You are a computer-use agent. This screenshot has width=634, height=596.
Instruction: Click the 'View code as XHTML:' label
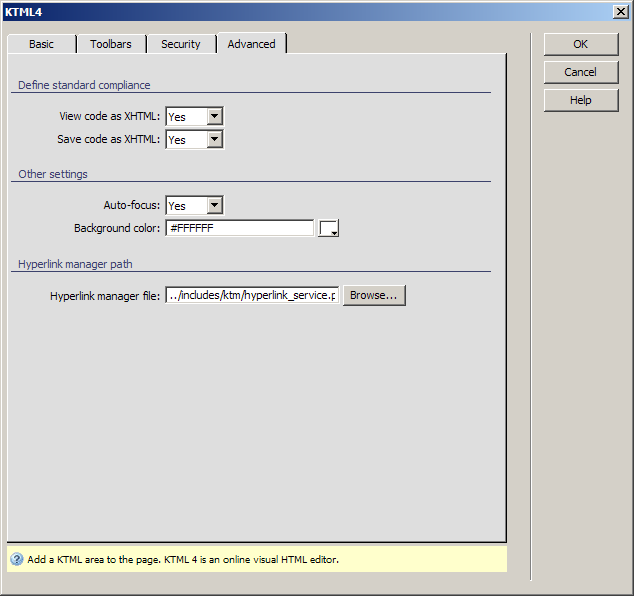110,116
